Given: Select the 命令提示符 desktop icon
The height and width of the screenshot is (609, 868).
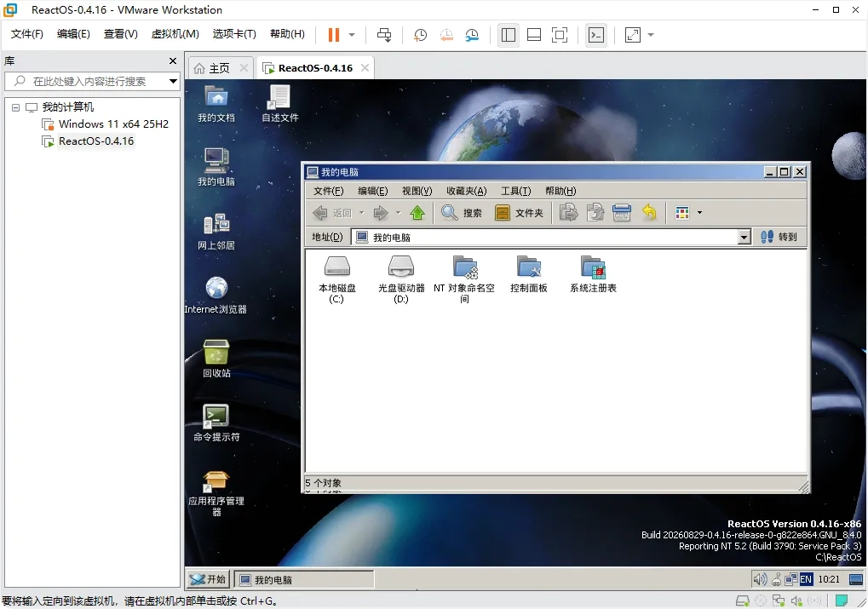Looking at the screenshot, I should pyautogui.click(x=216, y=423).
